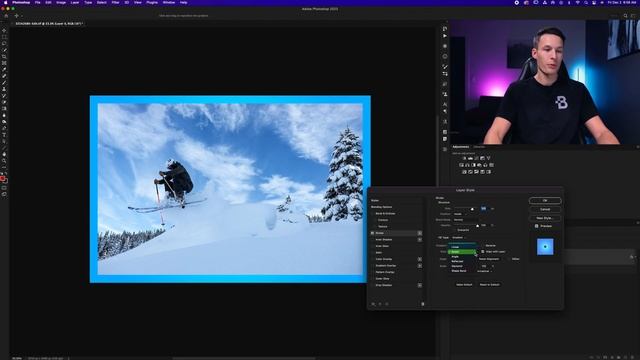
Task: Select the Lasso tool
Action: click(4, 44)
